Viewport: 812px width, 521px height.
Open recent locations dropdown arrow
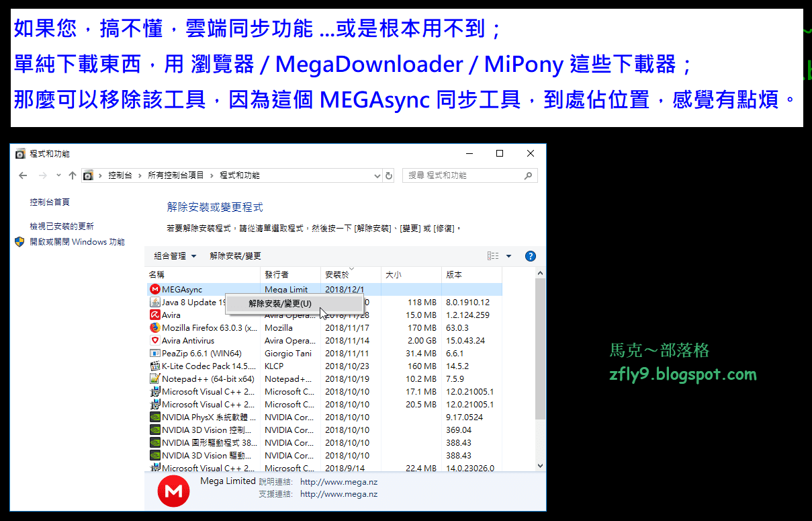point(58,175)
